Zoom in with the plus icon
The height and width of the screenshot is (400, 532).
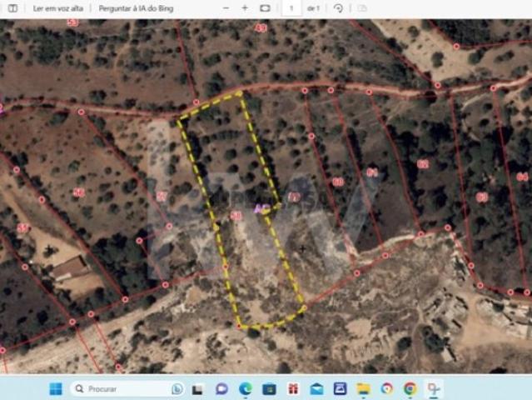click(x=244, y=7)
